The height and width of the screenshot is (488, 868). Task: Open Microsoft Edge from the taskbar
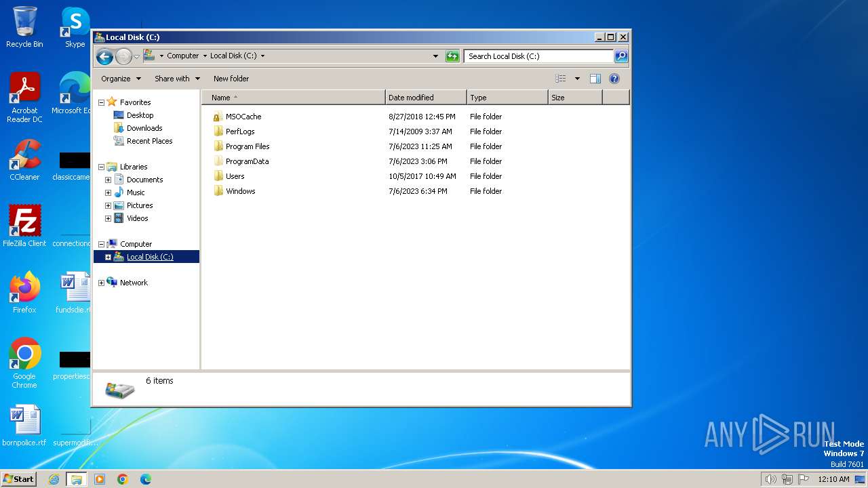tap(146, 479)
